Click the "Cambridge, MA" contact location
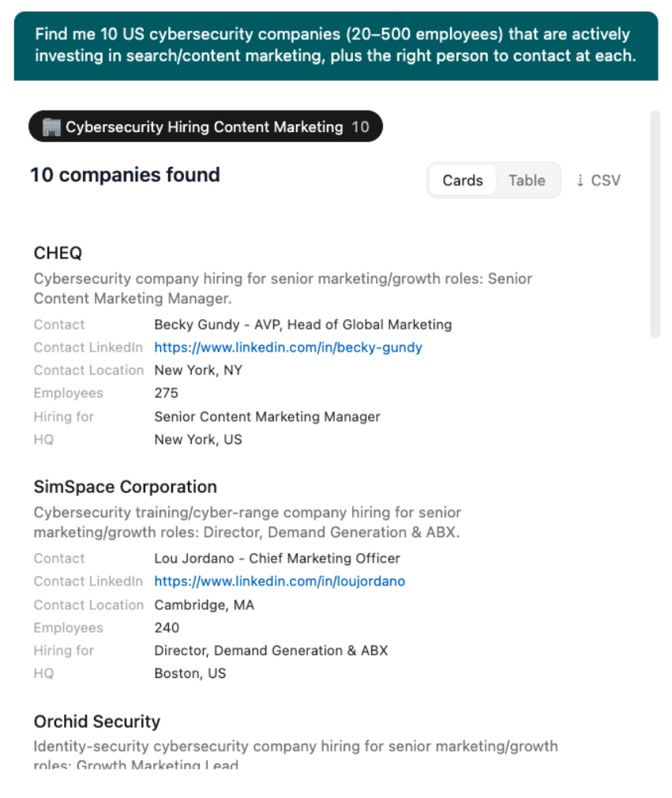Image resolution: width=672 pixels, height=798 pixels. (204, 604)
